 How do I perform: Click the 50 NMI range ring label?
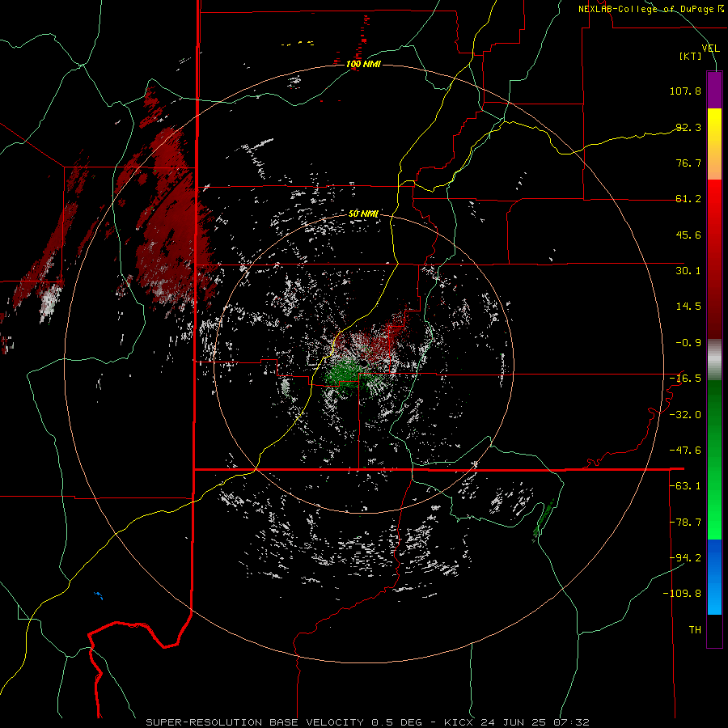tap(363, 214)
